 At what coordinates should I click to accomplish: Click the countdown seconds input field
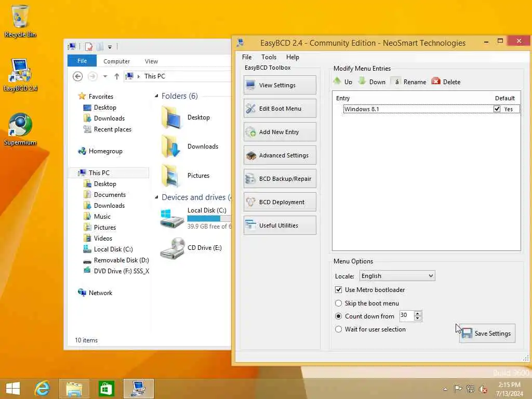pyautogui.click(x=406, y=315)
